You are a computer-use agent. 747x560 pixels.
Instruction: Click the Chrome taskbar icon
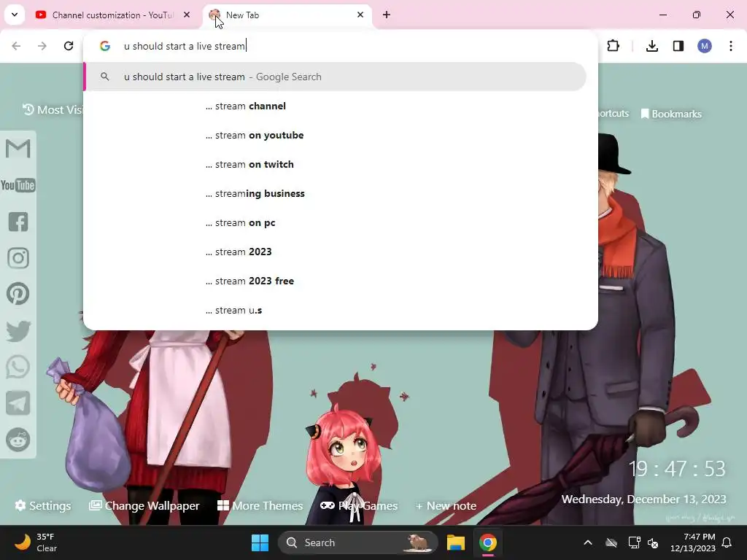488,542
